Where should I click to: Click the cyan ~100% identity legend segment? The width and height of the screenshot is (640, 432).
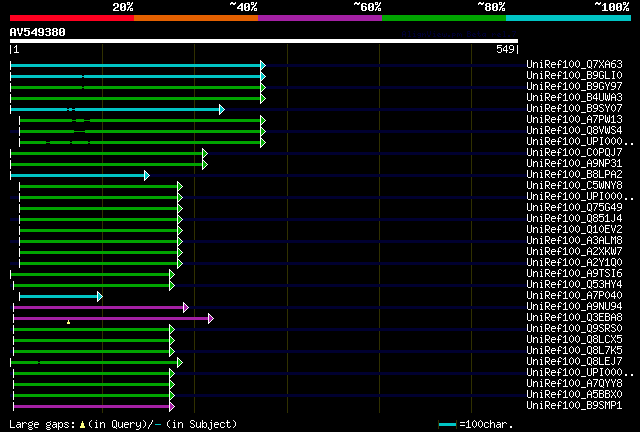(569, 18)
